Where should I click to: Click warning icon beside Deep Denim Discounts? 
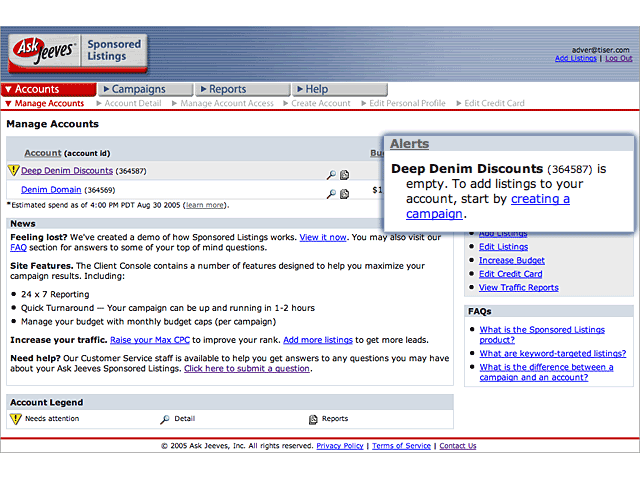tap(13, 170)
